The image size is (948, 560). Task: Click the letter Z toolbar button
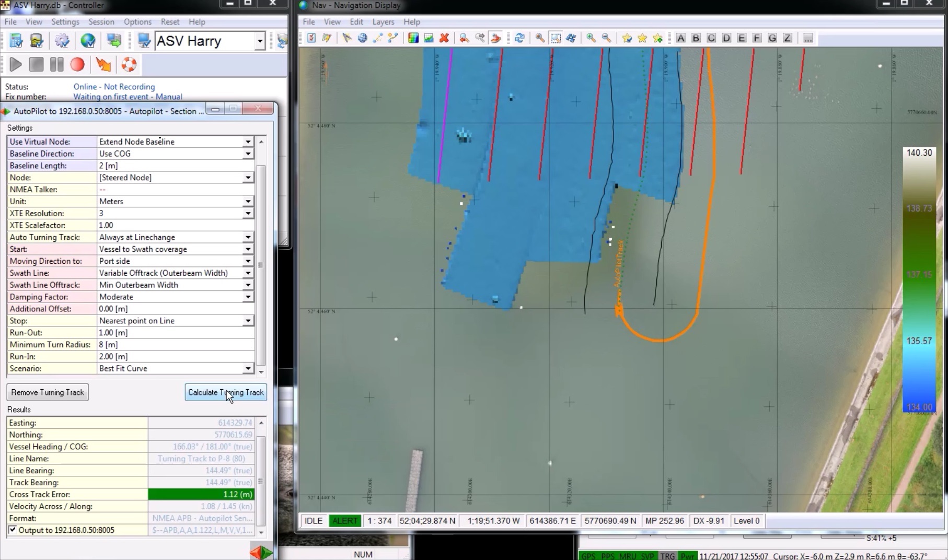pyautogui.click(x=788, y=38)
